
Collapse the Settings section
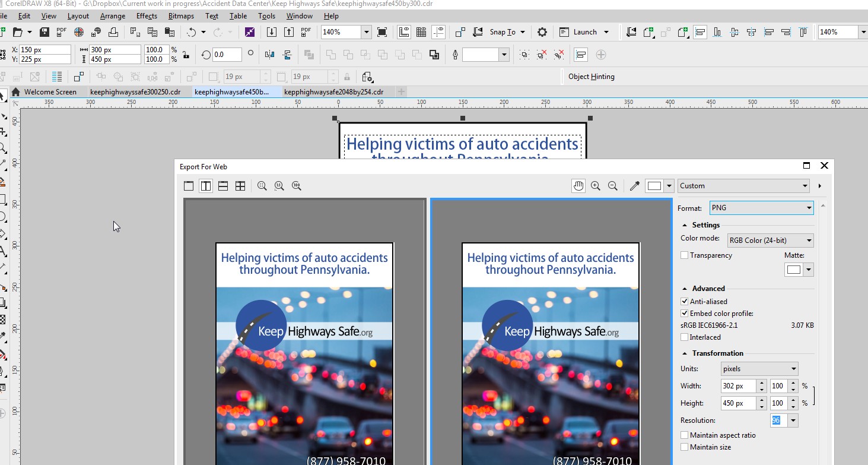tap(685, 225)
